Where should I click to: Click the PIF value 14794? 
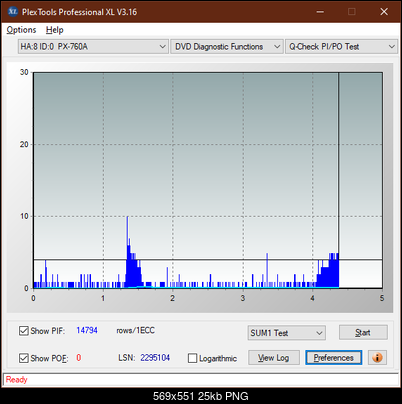coord(87,330)
